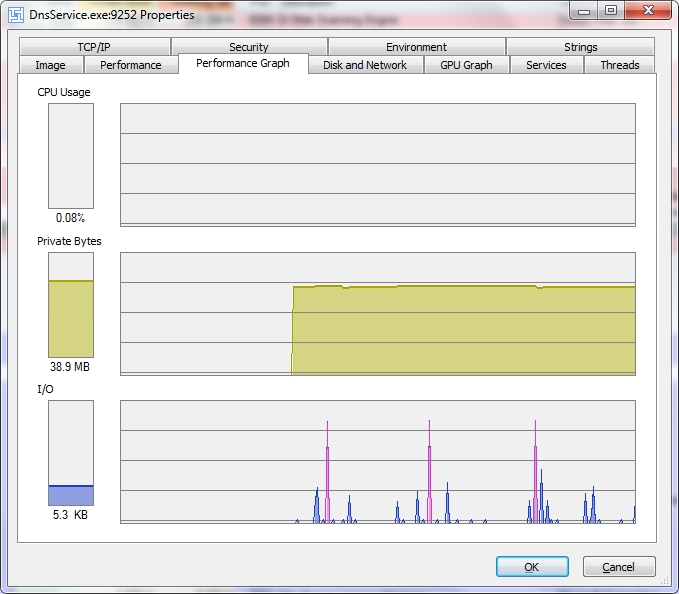Open the Disk and Network tab

click(365, 65)
